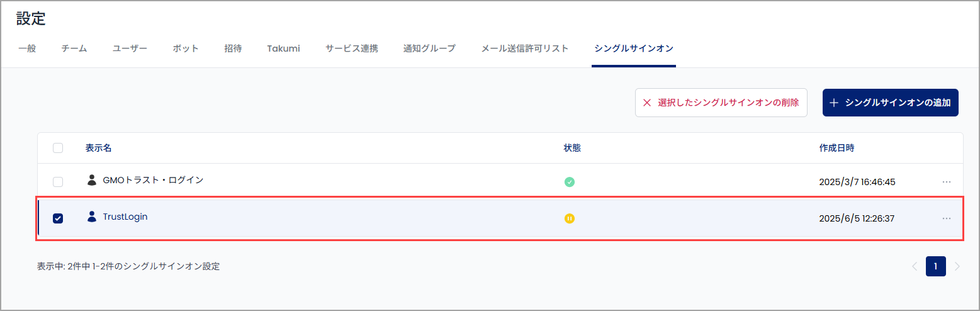Select page number 1 in pagination
This screenshot has height=311, width=980.
pos(936,266)
